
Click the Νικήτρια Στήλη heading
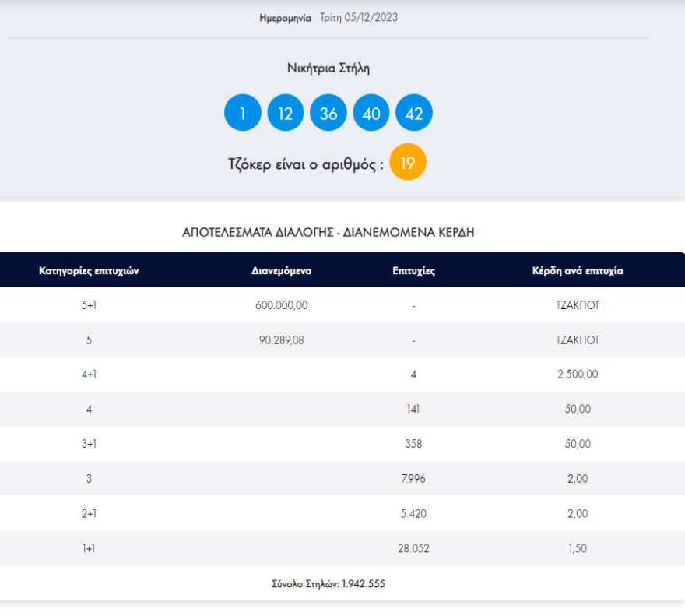click(x=328, y=69)
